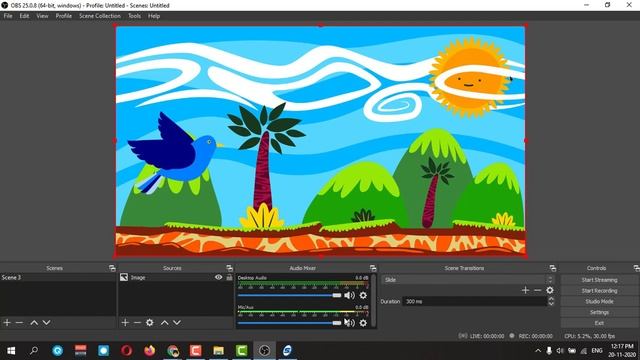Open Opera from the taskbar

(x=127, y=351)
